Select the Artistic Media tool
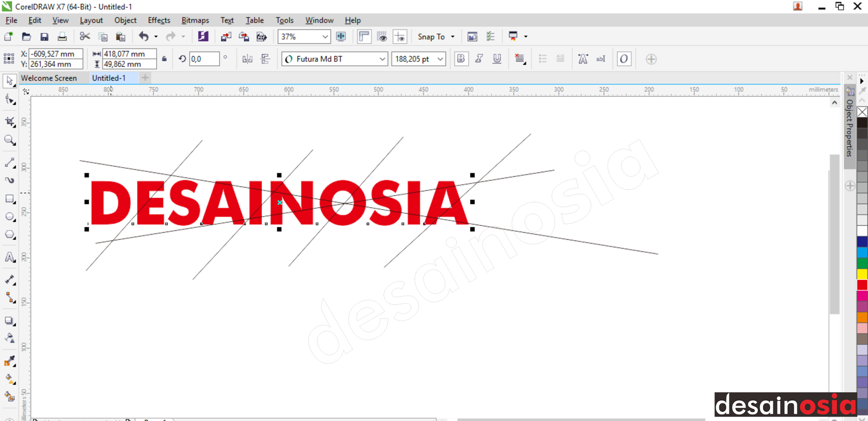The image size is (868, 421). (10, 180)
